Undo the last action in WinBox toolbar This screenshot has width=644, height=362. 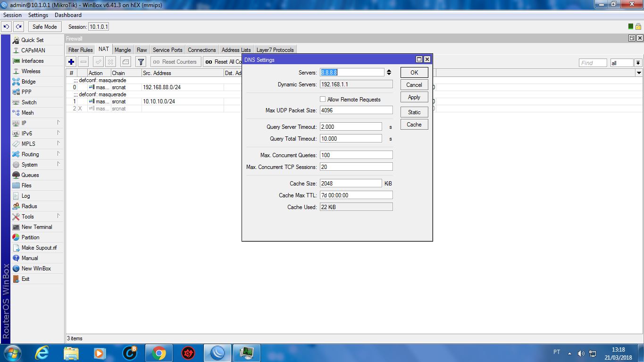[x=7, y=27]
